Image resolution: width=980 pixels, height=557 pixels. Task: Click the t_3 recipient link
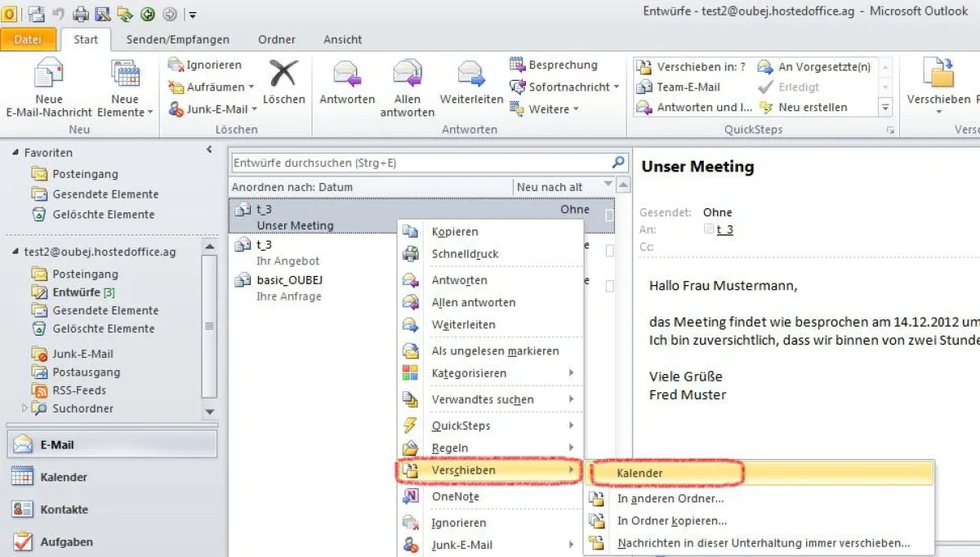click(x=724, y=229)
